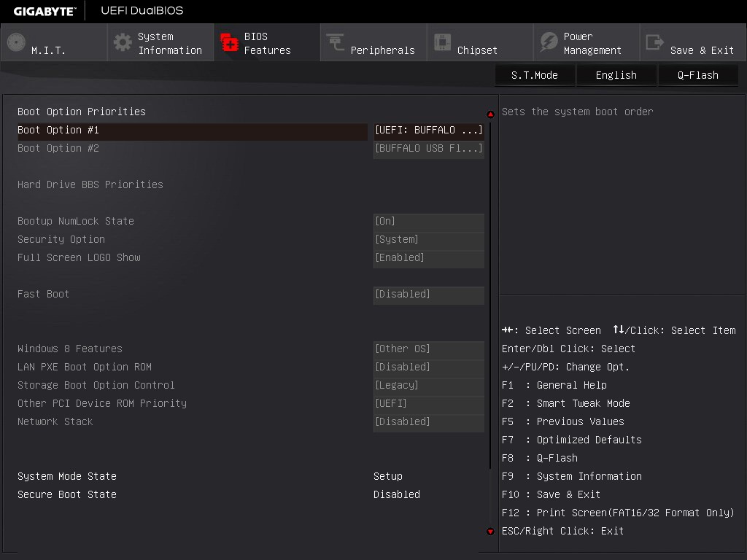The height and width of the screenshot is (560, 747).
Task: Switch to S.T.Mode
Action: coord(535,75)
